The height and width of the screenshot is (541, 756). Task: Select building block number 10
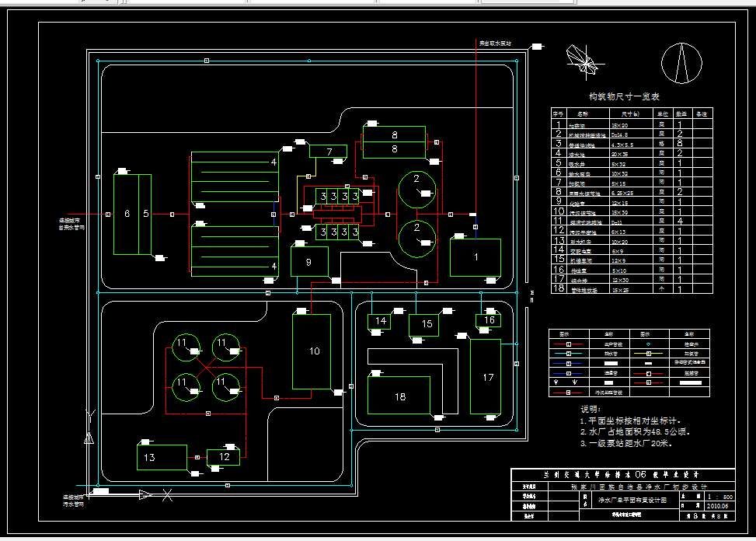coord(312,351)
